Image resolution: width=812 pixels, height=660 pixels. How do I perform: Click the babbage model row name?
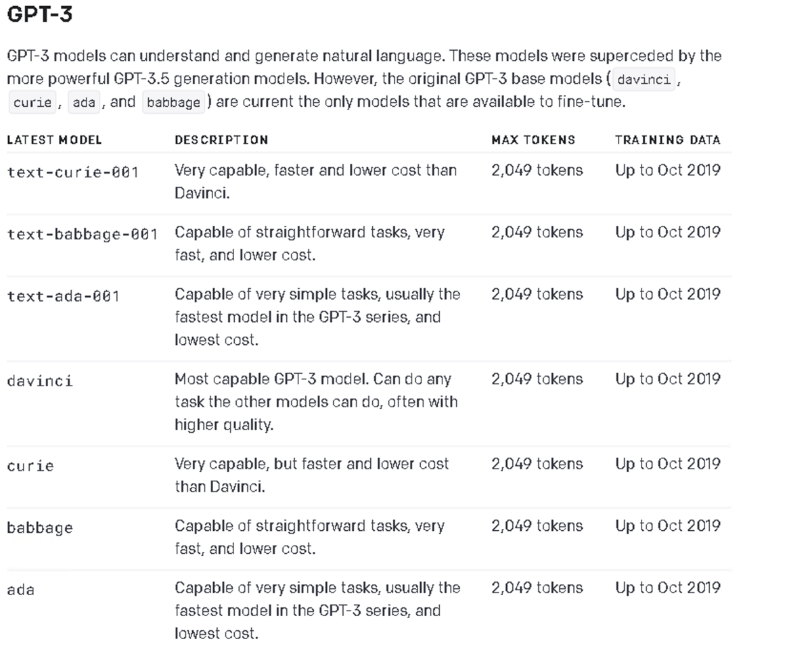tap(39, 528)
